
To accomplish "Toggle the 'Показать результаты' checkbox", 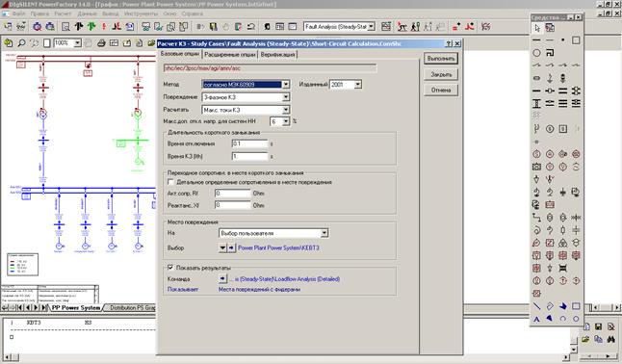I will point(170,268).
